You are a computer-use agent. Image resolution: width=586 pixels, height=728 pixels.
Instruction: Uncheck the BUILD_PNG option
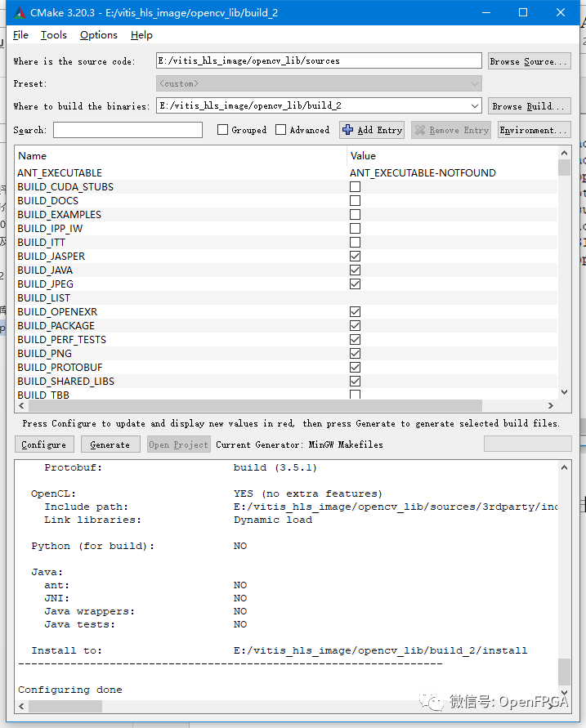coord(356,354)
